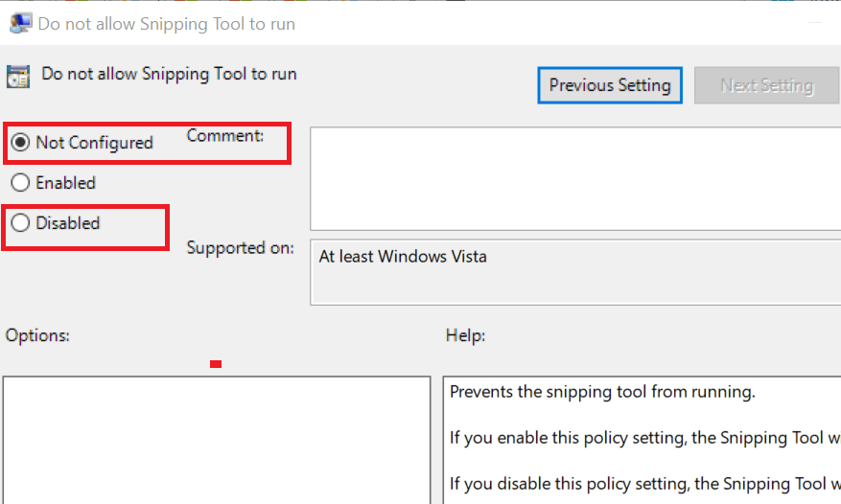Screen dimensions: 841x504
Task: Click the Comment: label
Action: coord(225,136)
